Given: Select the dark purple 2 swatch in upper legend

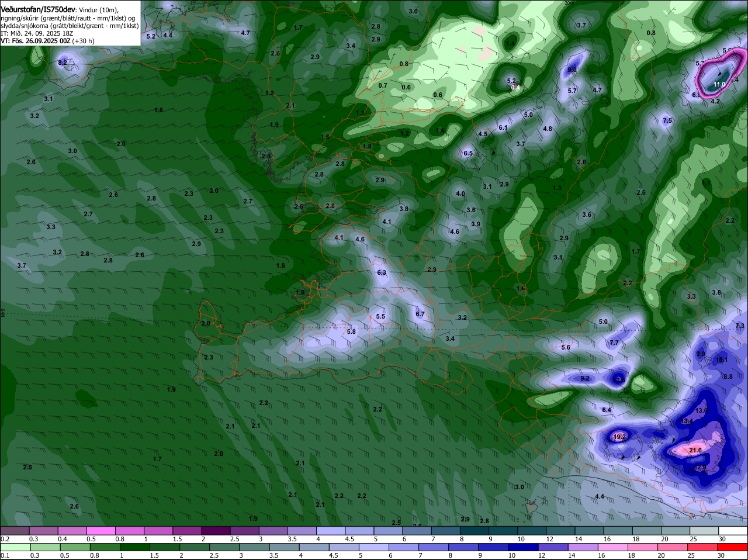Looking at the screenshot, I should [216, 531].
